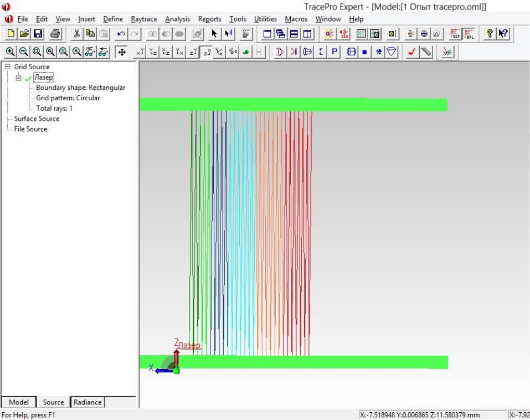The width and height of the screenshot is (530, 420).
Task: Click the Print toolbar icon
Action: click(55, 34)
